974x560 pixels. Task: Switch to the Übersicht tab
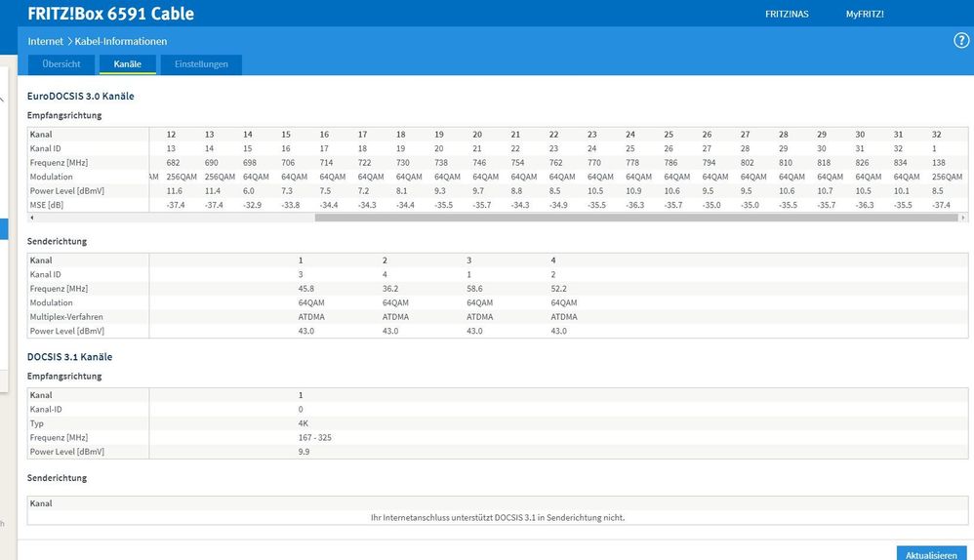click(61, 64)
